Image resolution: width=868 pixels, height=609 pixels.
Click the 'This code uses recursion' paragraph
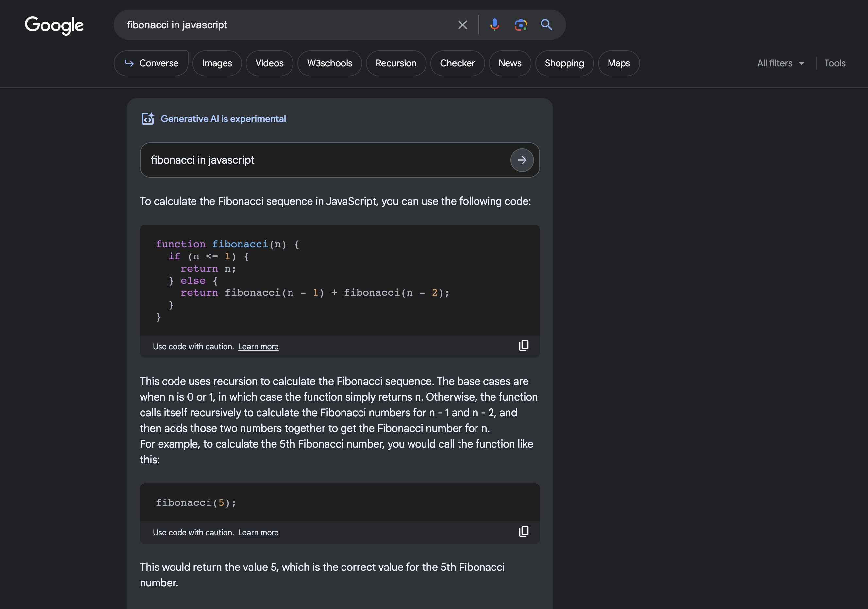[339, 404]
